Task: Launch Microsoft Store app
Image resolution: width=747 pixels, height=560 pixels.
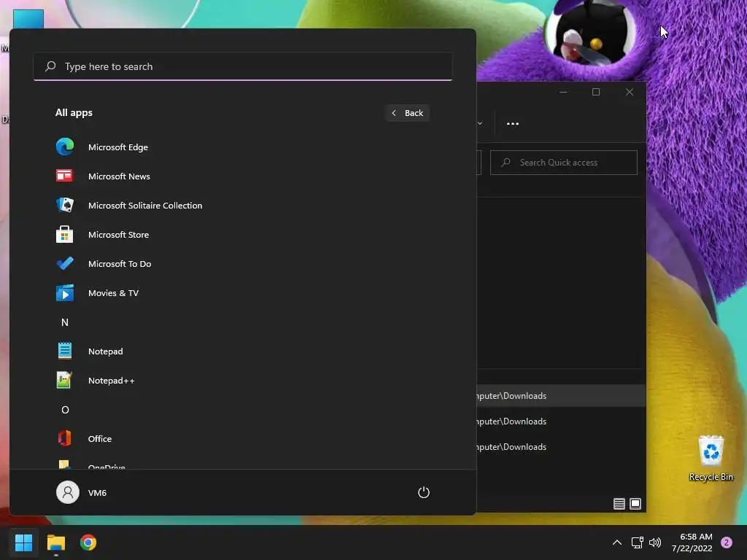Action: point(242,234)
